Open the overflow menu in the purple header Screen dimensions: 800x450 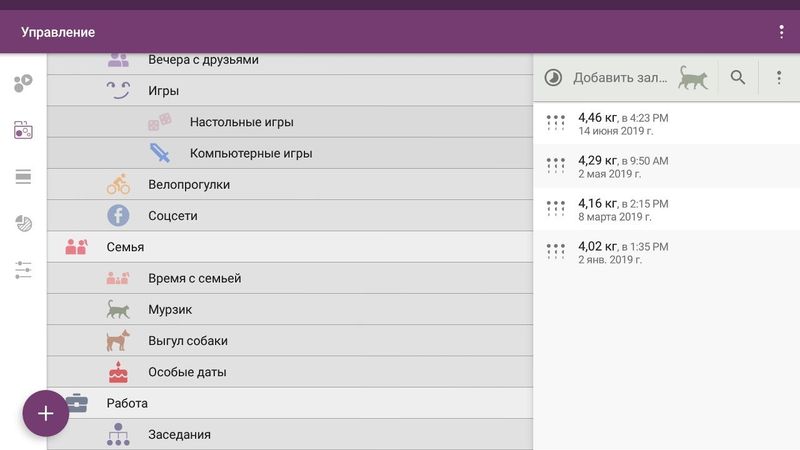point(781,32)
